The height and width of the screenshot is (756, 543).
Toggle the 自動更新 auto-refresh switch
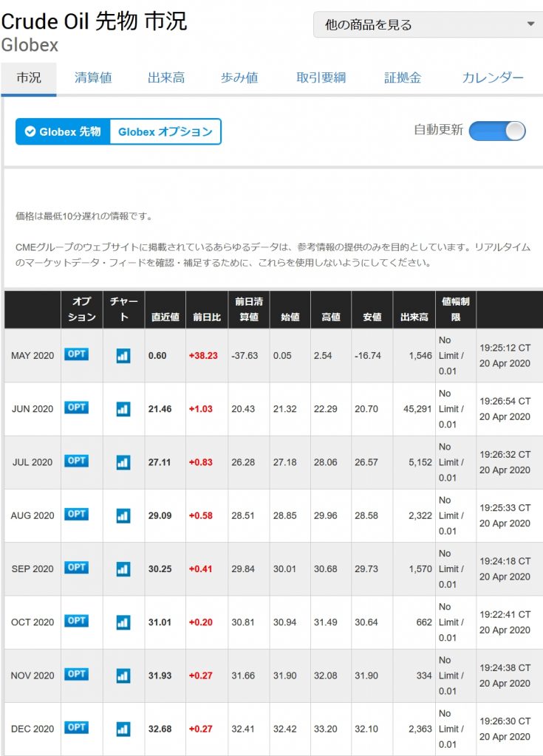coord(497,131)
